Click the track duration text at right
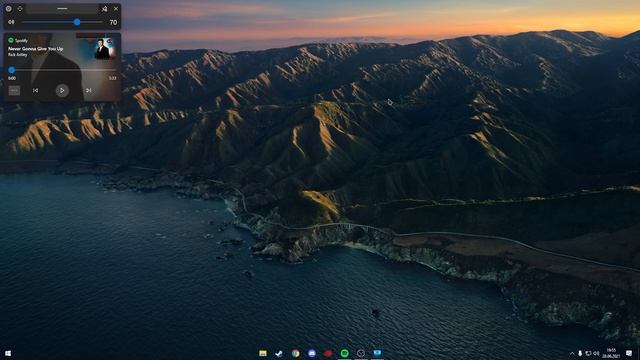 [113, 78]
